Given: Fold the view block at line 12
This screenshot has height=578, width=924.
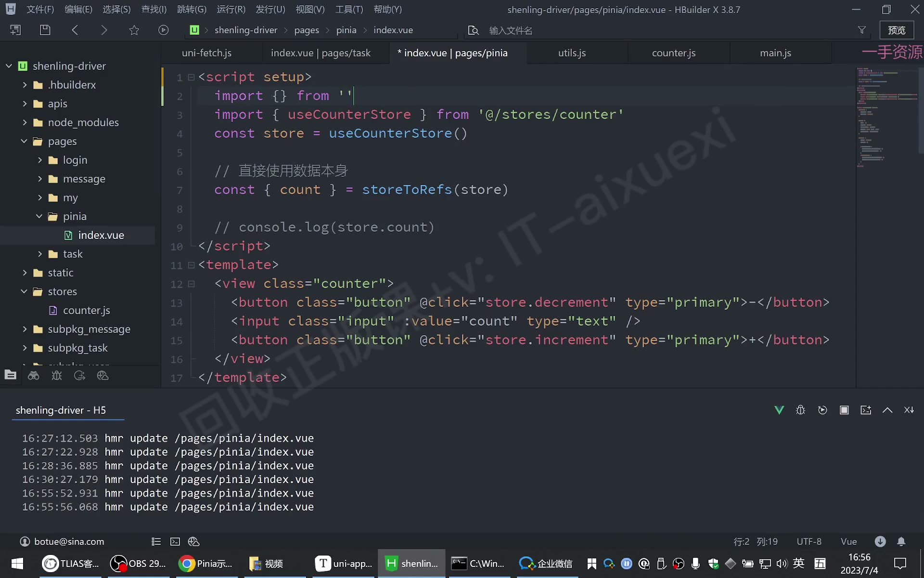Looking at the screenshot, I should pos(191,284).
